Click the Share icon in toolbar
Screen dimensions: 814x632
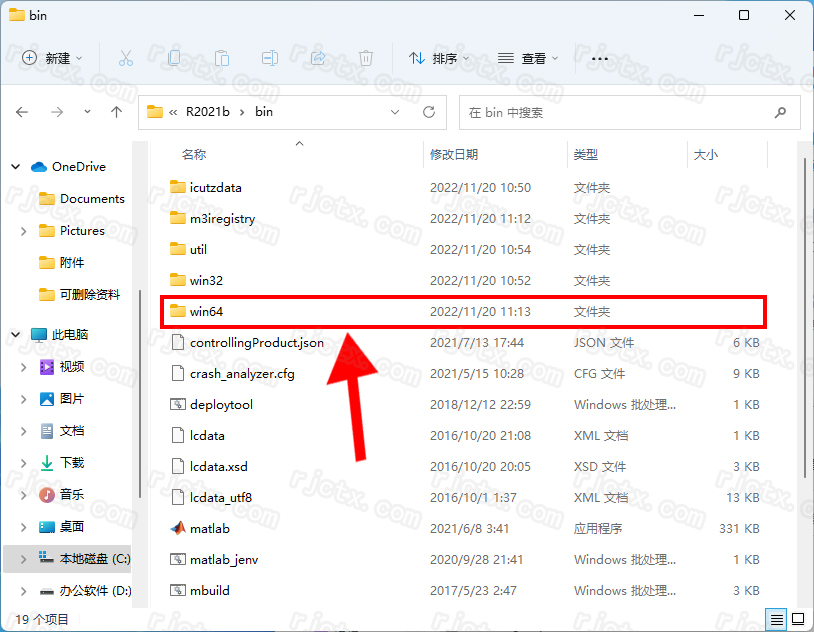pyautogui.click(x=318, y=59)
